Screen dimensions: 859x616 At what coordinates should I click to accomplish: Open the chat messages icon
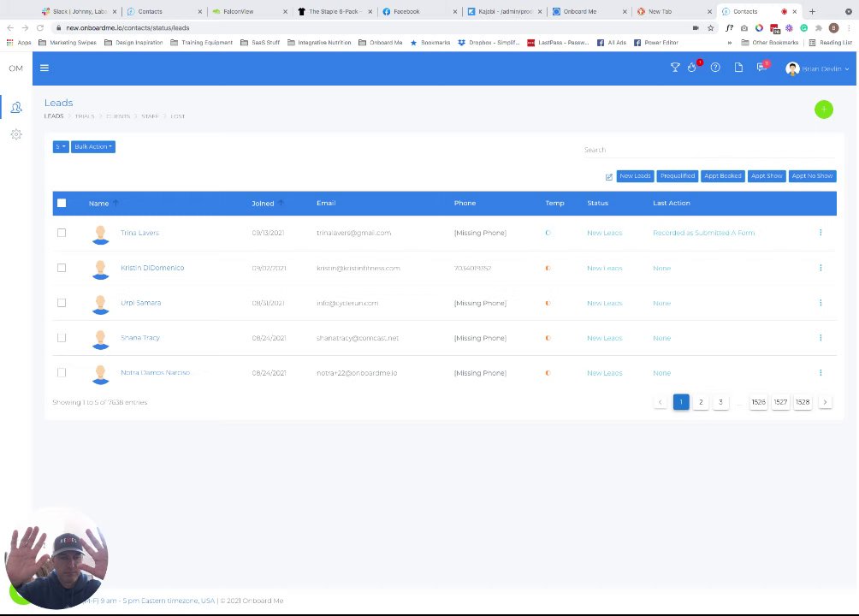click(761, 68)
